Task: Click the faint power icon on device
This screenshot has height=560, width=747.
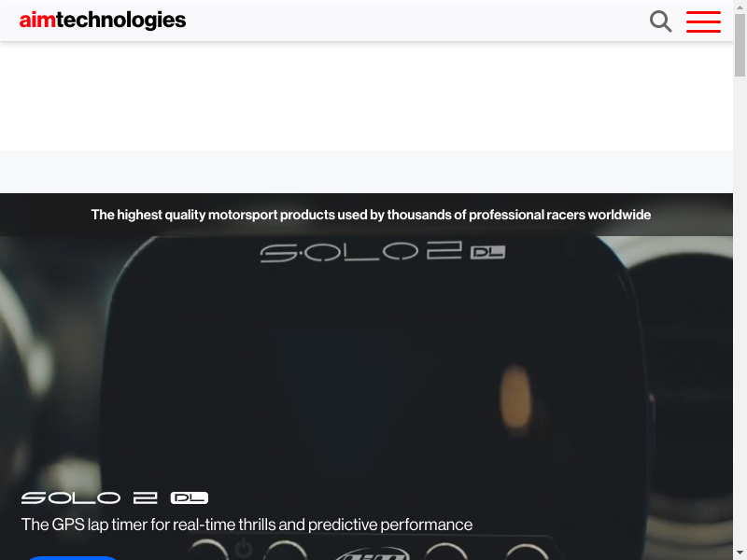Action: [244, 549]
